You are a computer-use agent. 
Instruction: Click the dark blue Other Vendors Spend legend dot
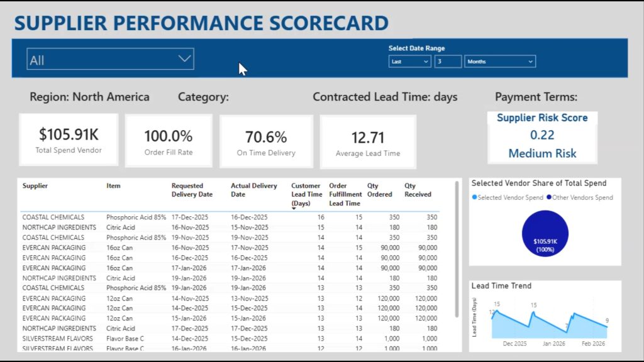point(549,197)
